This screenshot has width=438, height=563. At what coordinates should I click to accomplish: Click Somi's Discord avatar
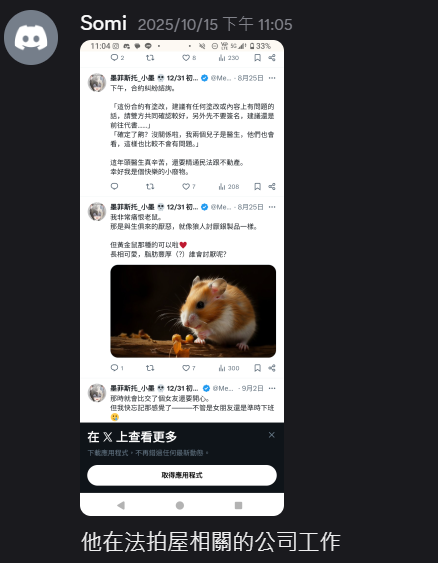coord(31,37)
